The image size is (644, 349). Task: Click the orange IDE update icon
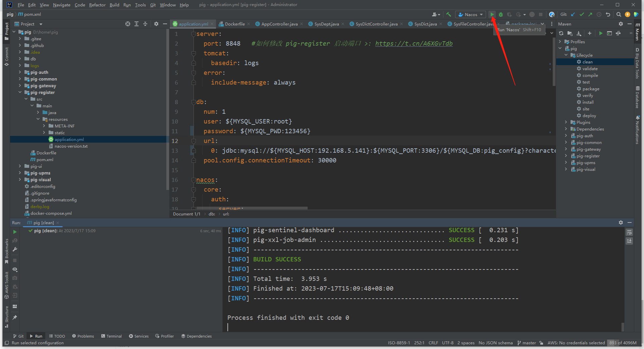coord(627,14)
